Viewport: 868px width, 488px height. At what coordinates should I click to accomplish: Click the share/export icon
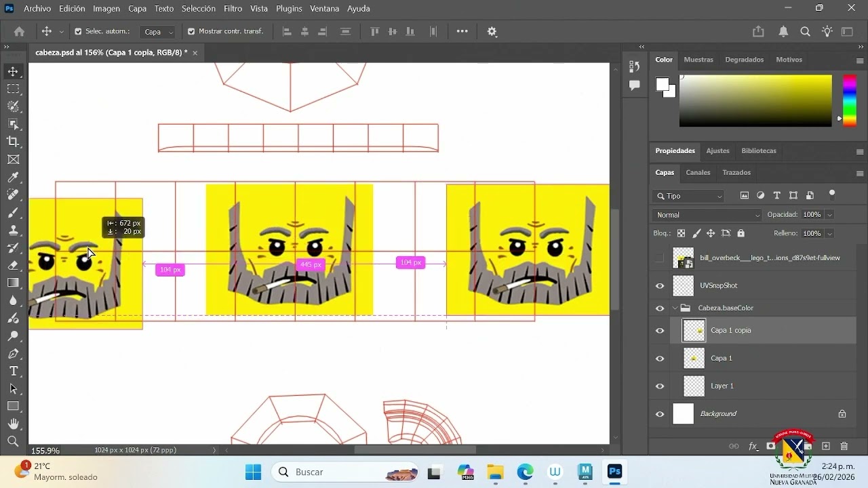tap(758, 31)
